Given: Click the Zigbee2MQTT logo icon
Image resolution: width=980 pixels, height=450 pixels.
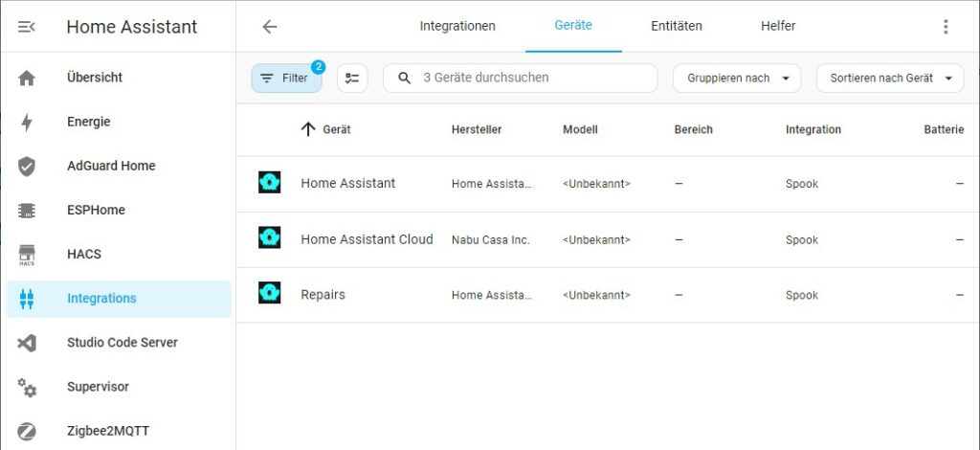Looking at the screenshot, I should click(26, 431).
